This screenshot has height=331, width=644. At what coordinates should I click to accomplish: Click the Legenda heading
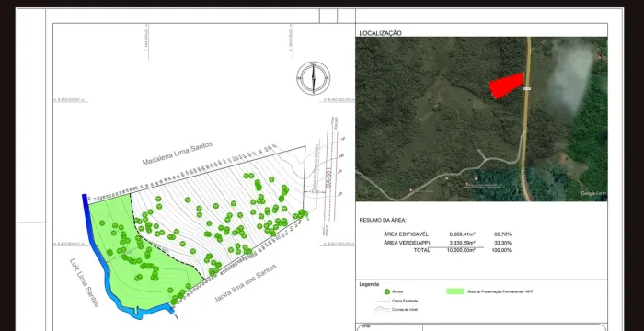click(369, 284)
